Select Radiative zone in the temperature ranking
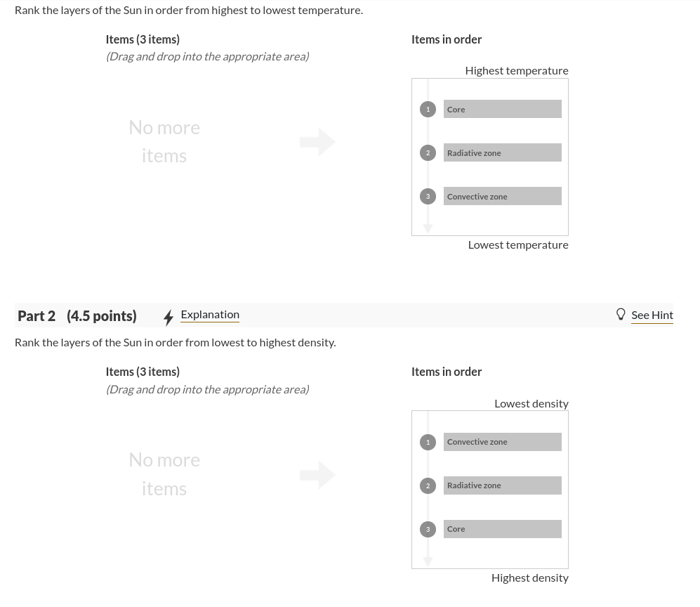This screenshot has width=700, height=607. tap(502, 152)
